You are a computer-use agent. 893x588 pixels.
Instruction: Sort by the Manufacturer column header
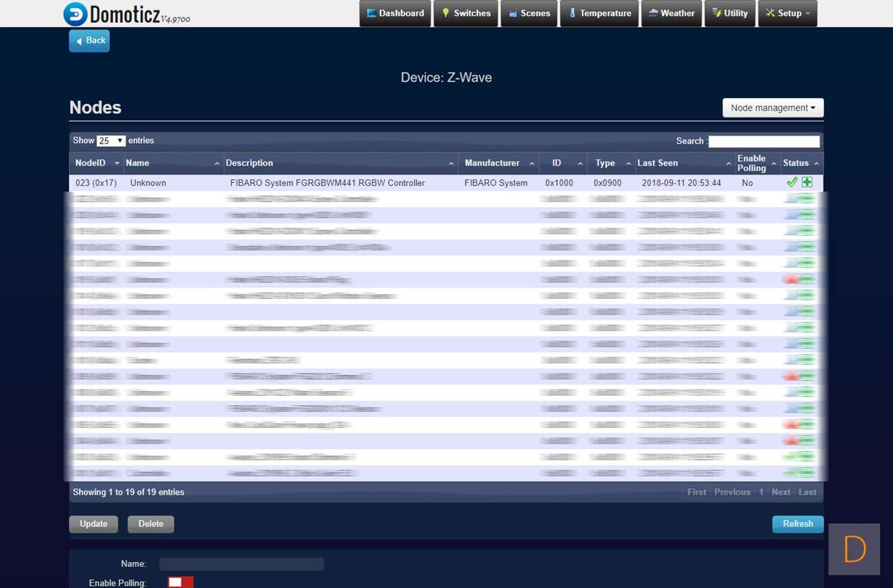499,163
